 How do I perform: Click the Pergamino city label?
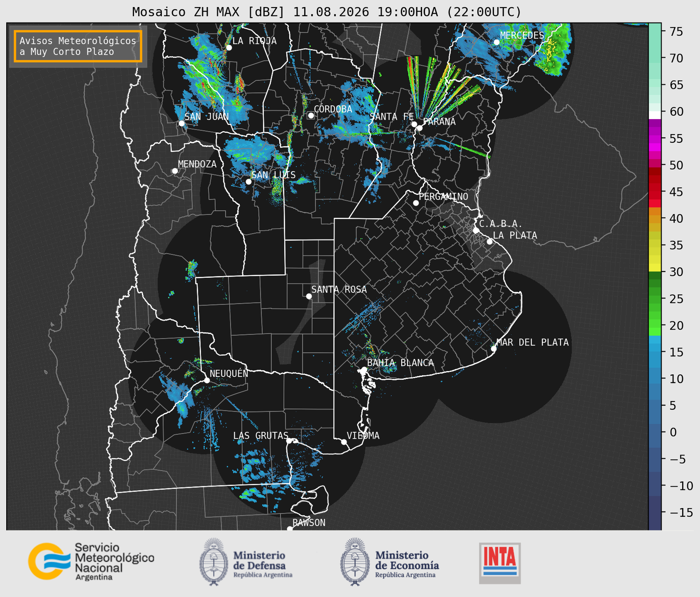click(444, 196)
